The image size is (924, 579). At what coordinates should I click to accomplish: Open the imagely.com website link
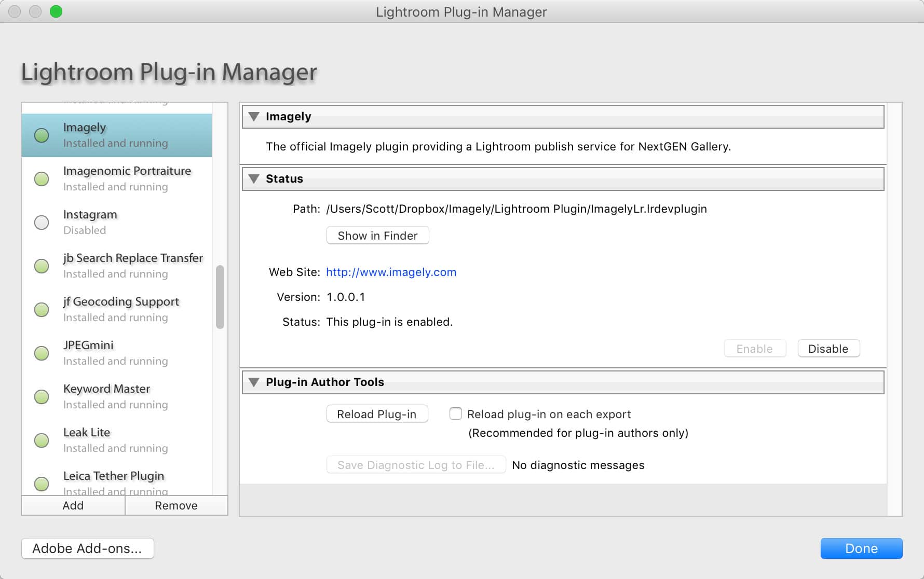[391, 272]
